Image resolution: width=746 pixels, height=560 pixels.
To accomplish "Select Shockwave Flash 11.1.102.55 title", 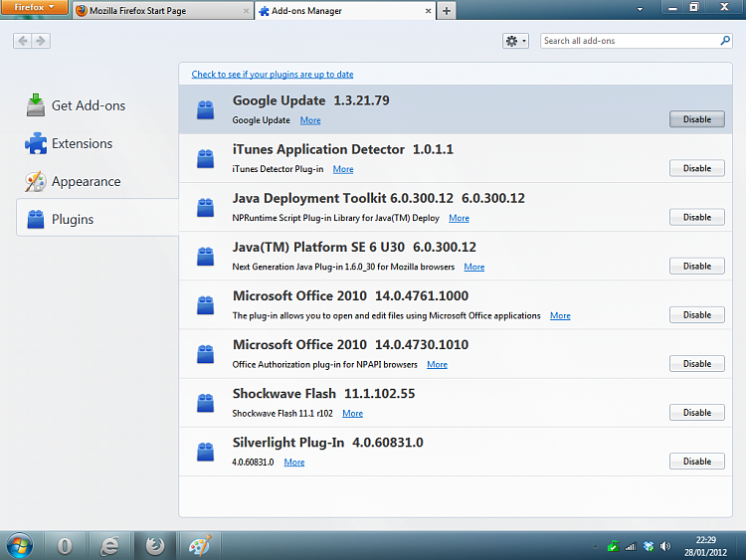I will 323,394.
